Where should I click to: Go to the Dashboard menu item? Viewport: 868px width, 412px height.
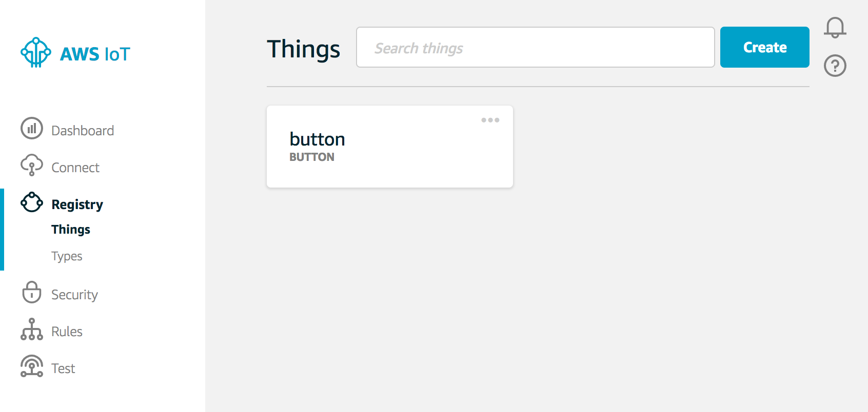point(83,131)
